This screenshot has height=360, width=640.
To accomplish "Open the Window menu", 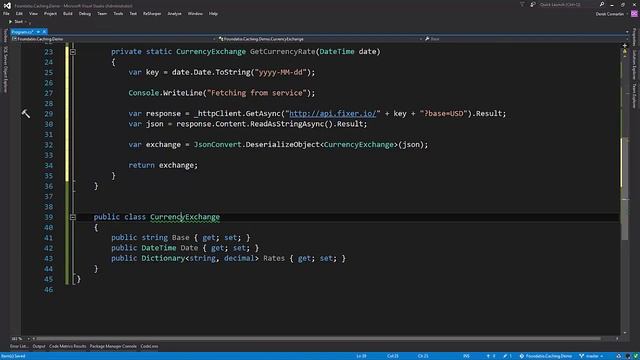I will point(195,13).
